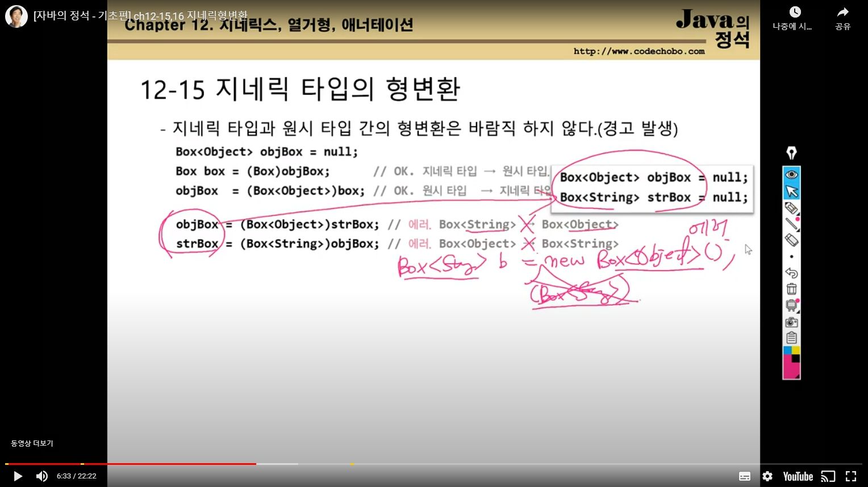Open the whiteboard easel tool
The height and width of the screenshot is (487, 868).
click(791, 305)
